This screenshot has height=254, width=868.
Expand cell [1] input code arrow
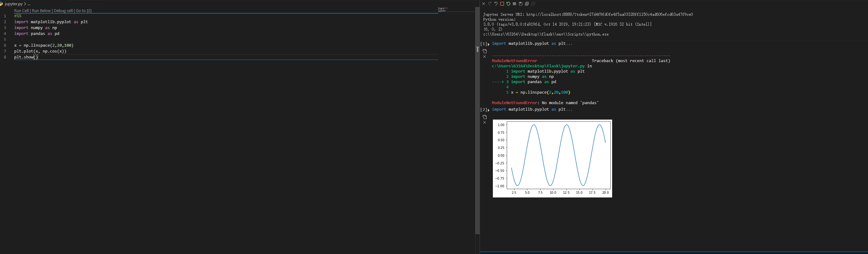(x=489, y=44)
